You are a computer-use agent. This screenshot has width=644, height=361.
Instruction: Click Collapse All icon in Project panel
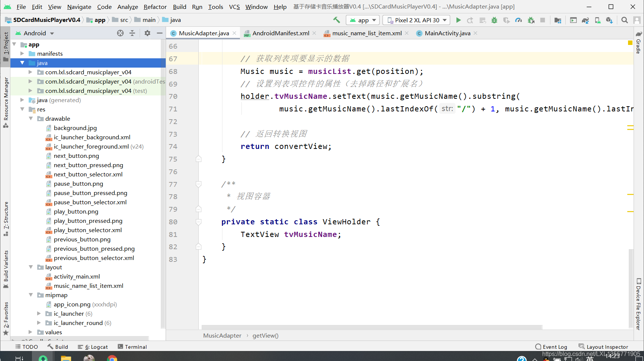point(132,33)
